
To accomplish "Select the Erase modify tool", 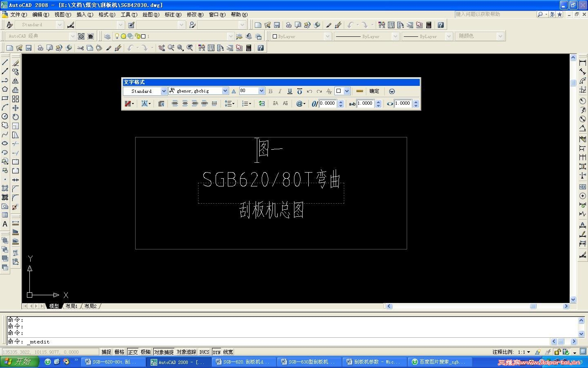I will pyautogui.click(x=16, y=63).
